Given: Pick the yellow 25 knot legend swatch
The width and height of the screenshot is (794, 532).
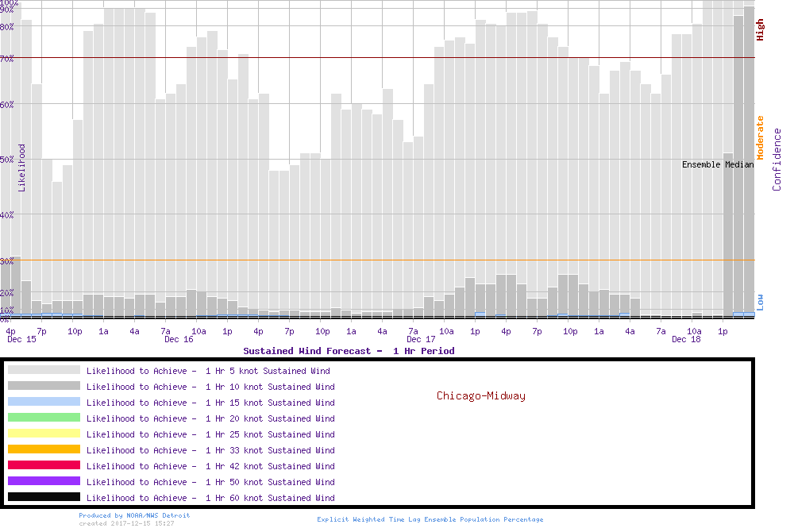Looking at the screenshot, I should tap(44, 434).
